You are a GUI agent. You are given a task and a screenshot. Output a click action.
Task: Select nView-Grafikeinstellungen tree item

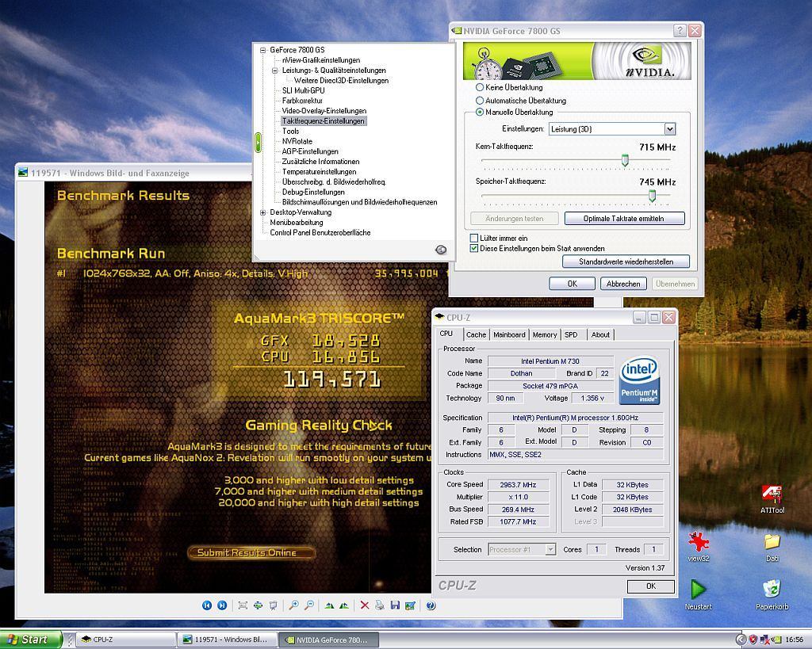coord(321,60)
